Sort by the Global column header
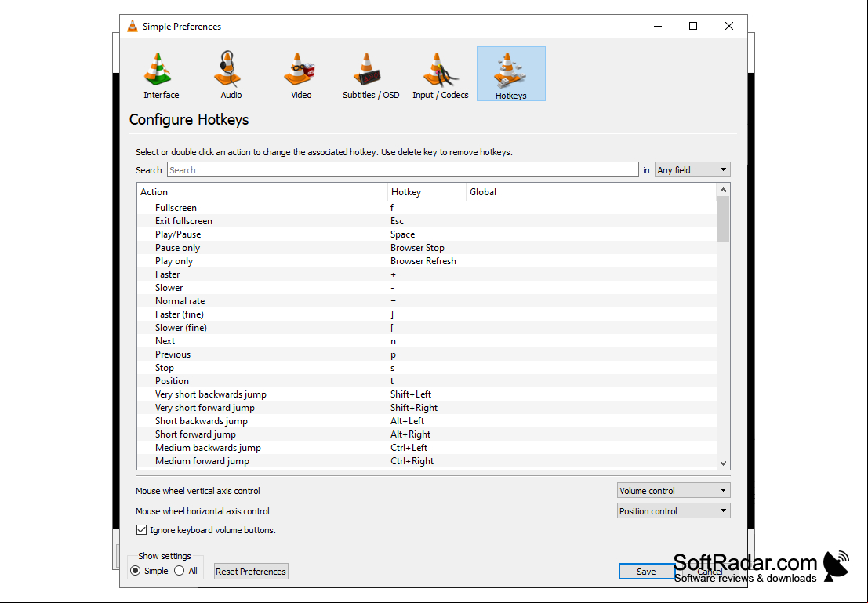Screen dimensions: 868x603 (591, 192)
